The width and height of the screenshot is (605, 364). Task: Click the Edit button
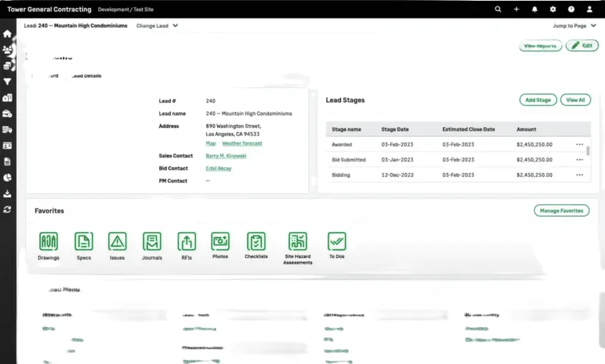582,46
